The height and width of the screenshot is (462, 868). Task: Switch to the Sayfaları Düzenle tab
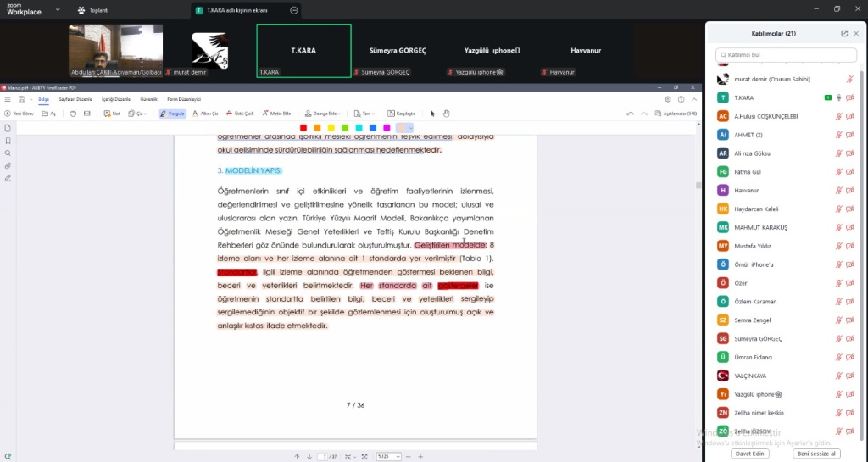click(x=74, y=99)
